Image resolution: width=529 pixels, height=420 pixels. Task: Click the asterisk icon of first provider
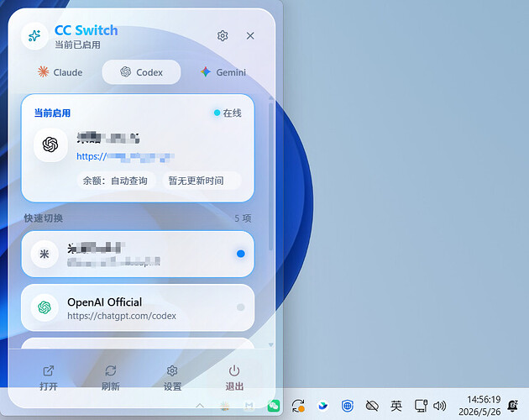(x=45, y=254)
